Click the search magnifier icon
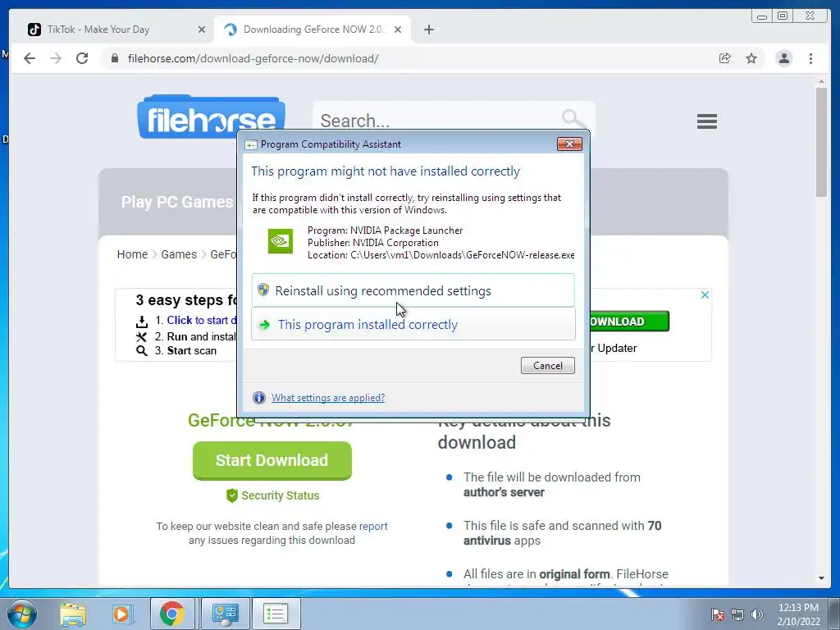Screen dimensions: 840x630 tap(573, 118)
